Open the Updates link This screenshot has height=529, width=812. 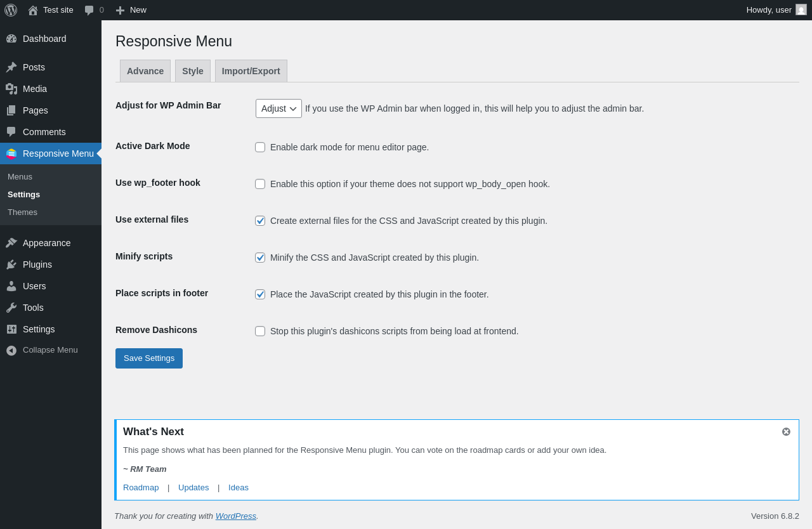(193, 487)
